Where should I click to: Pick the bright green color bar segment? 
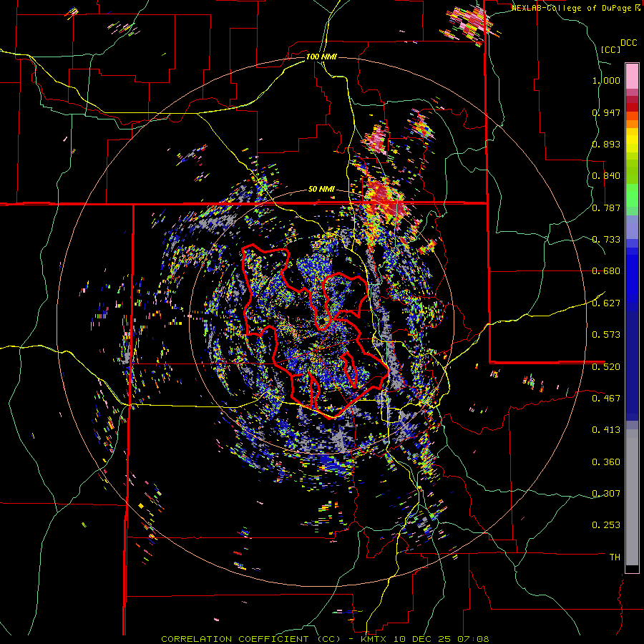point(632,195)
